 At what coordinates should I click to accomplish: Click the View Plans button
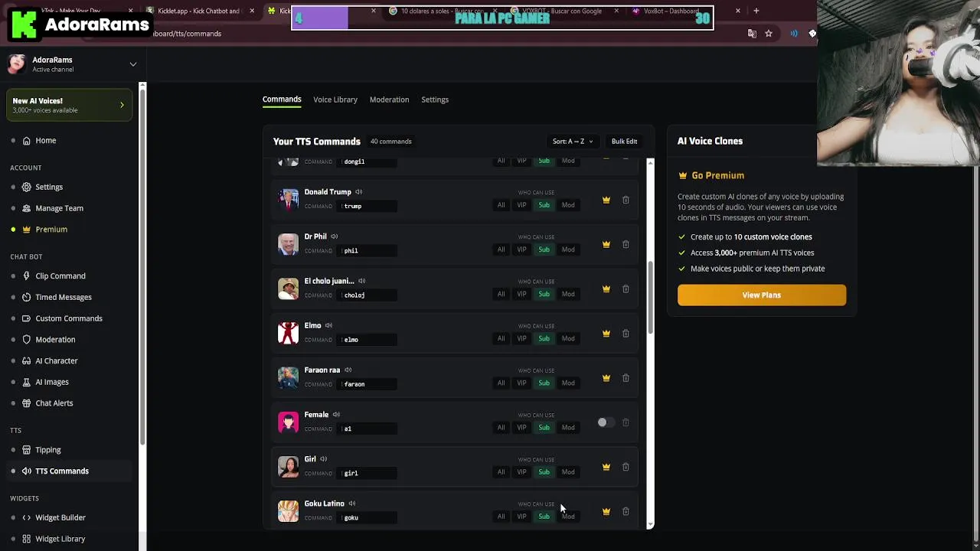tap(762, 295)
